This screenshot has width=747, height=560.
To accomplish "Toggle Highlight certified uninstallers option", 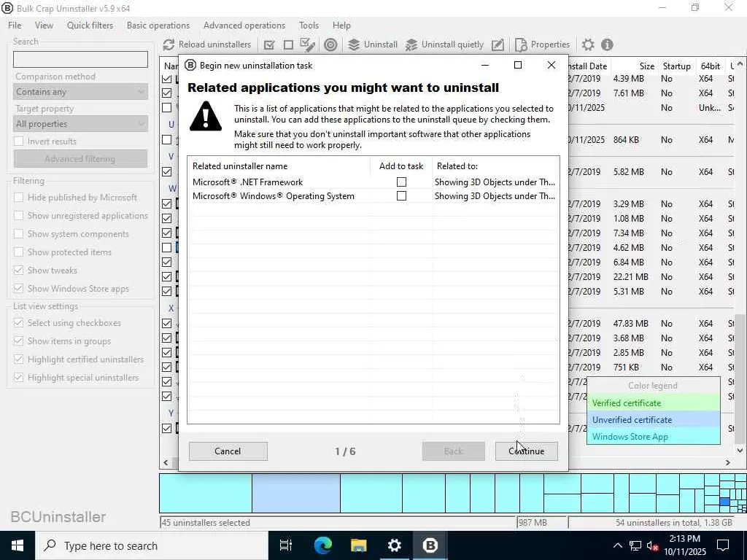I will click(18, 359).
